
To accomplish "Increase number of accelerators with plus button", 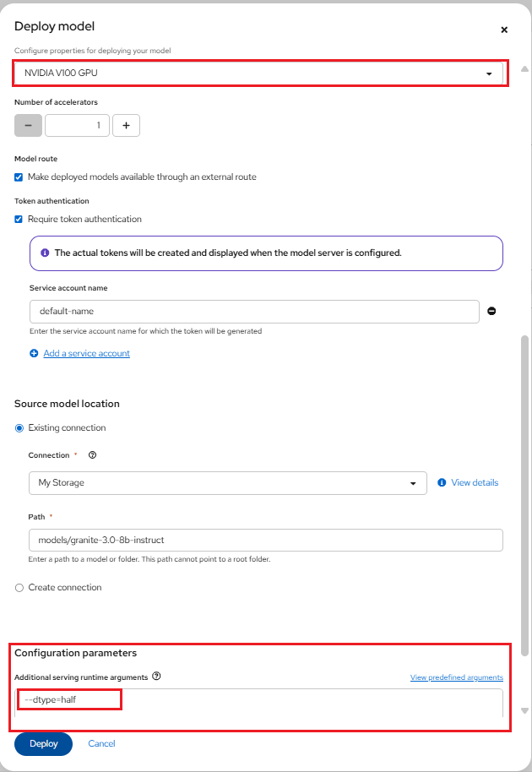I will tap(126, 125).
